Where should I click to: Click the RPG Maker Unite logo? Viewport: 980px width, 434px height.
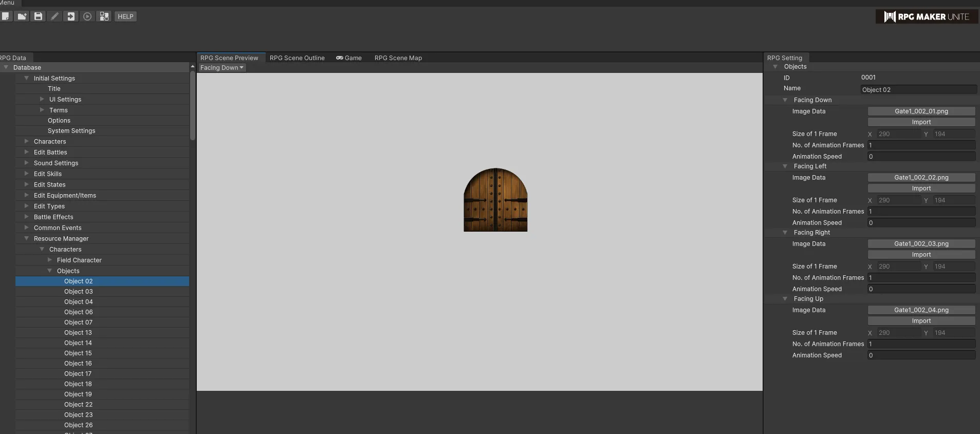(927, 16)
